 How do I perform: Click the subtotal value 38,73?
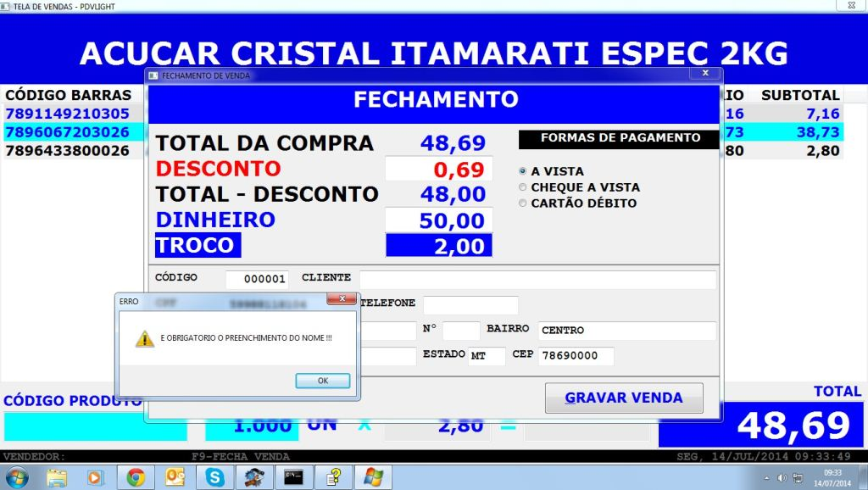pos(818,132)
